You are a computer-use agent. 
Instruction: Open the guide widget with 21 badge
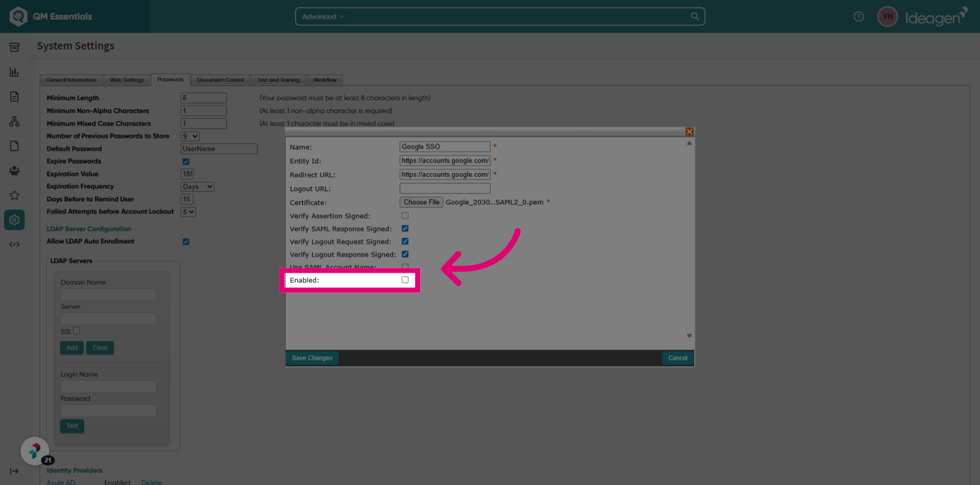[x=35, y=451]
